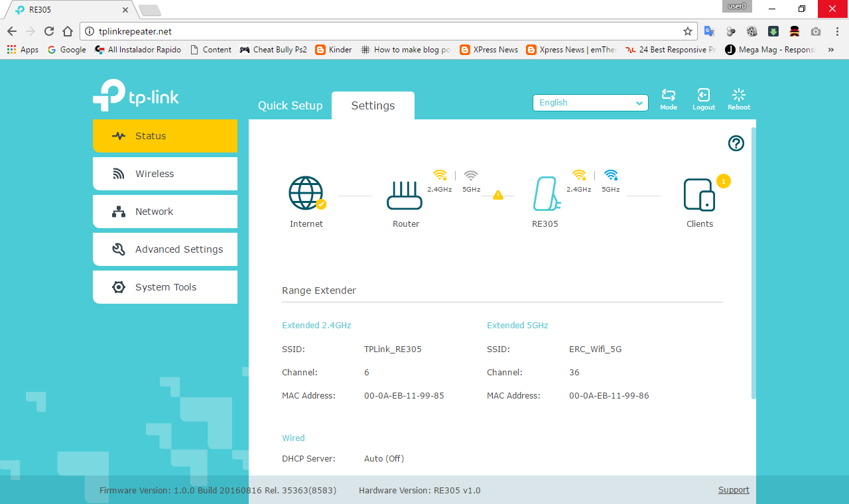Click the Clients devices icon
This screenshot has height=504, width=849.
point(699,194)
